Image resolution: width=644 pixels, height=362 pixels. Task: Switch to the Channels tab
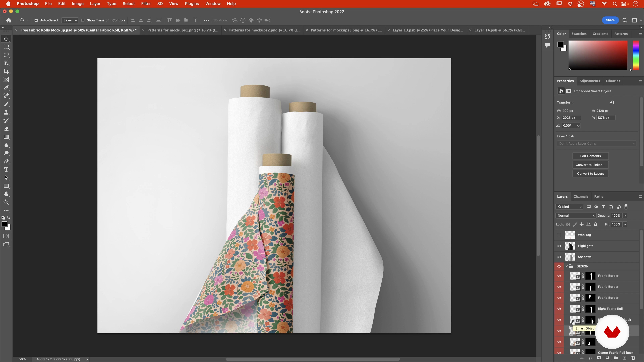581,197
